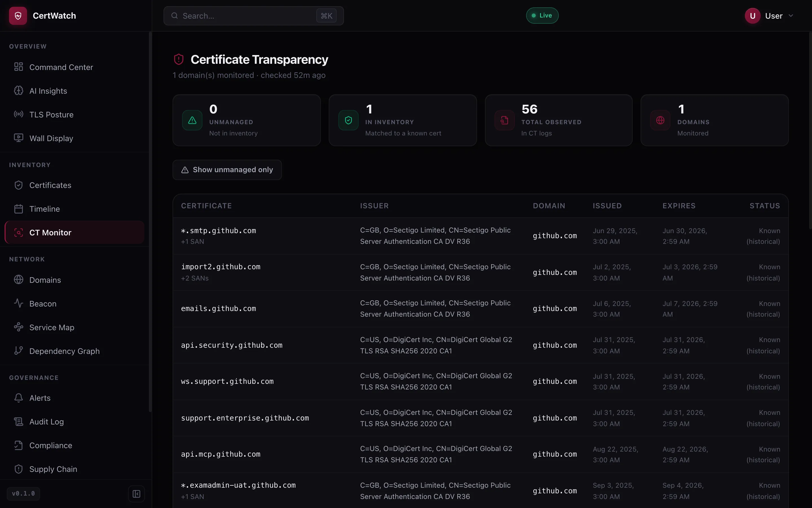The height and width of the screenshot is (508, 812).
Task: Click the Service Map nodes icon
Action: pyautogui.click(x=18, y=327)
